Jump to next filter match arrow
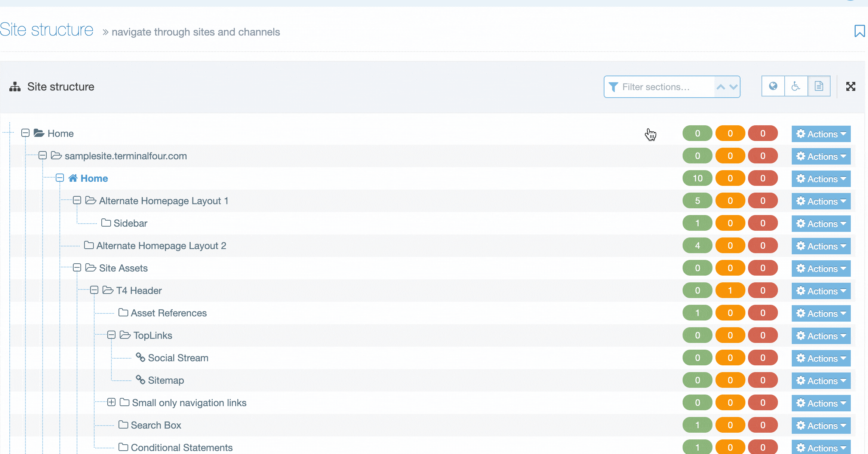Viewport: 868px width, 454px height. pos(733,87)
